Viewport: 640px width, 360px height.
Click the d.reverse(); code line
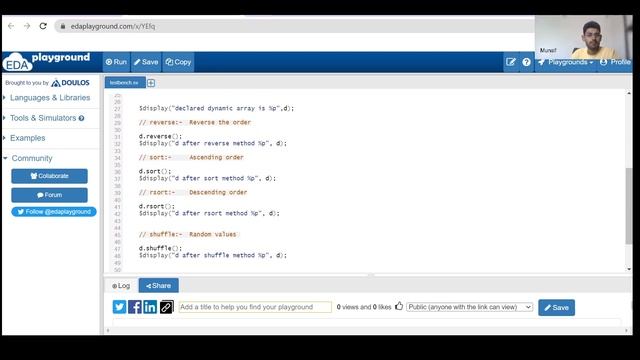[160, 136]
